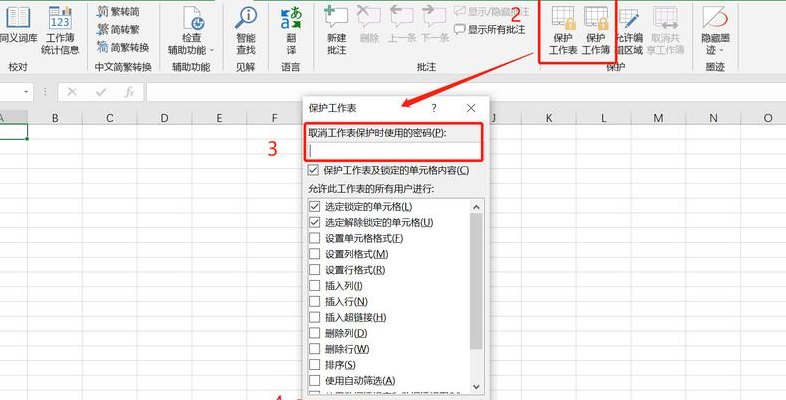This screenshot has width=786, height=400.
Task: Expand Hide Ink (隐藏墨迹) dropdown arrow
Action: 721,50
